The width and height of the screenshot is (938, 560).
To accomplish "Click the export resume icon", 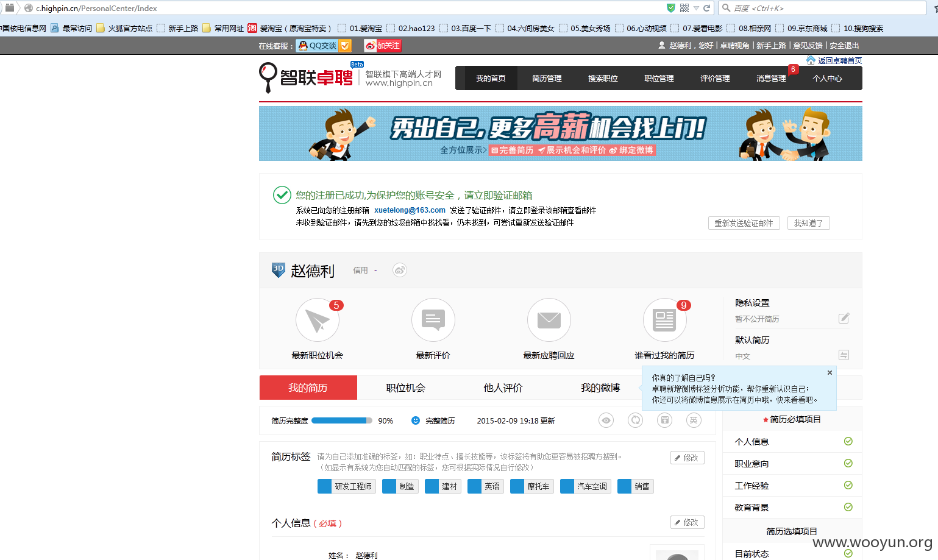I will tap(665, 420).
